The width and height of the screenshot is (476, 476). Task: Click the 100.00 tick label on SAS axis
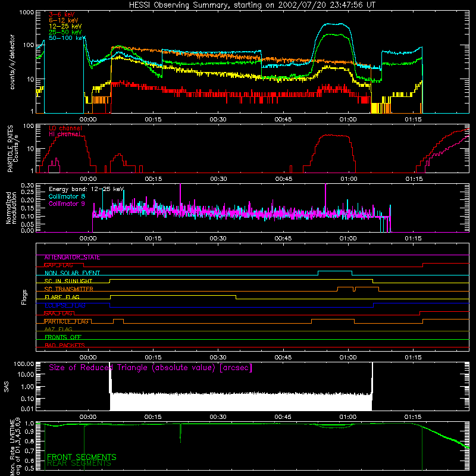(x=24, y=364)
